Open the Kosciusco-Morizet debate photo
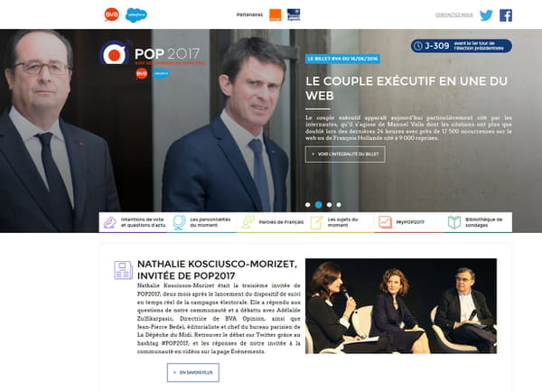This screenshot has height=392, width=542. tap(401, 306)
